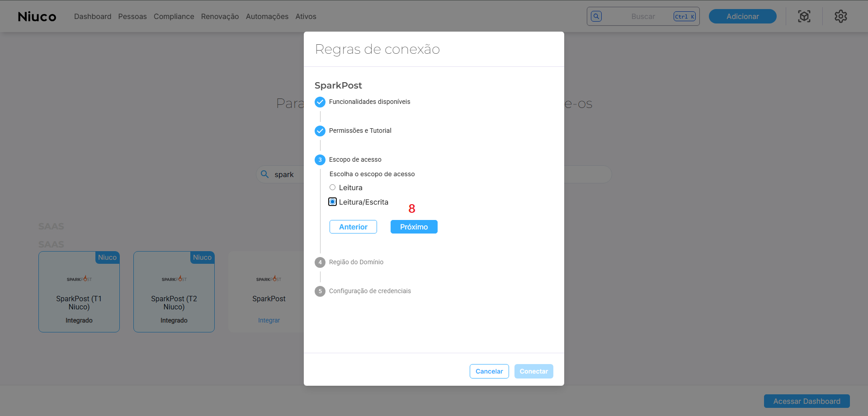Viewport: 868px width, 416px height.
Task: Click the Cancelar button
Action: point(489,371)
